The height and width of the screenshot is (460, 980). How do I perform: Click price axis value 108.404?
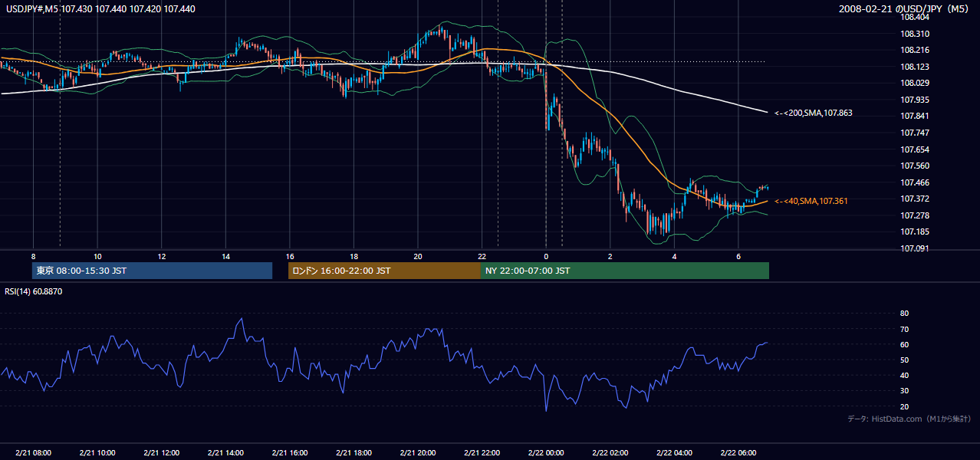tap(915, 17)
